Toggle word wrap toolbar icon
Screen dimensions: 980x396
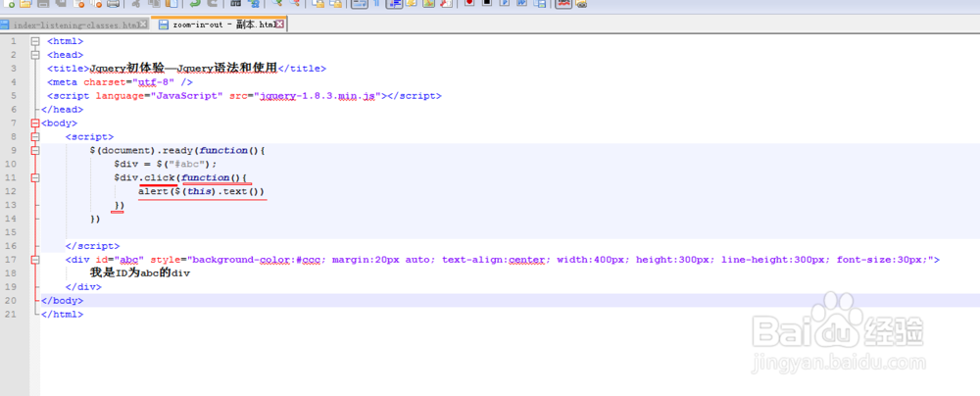point(360,3)
